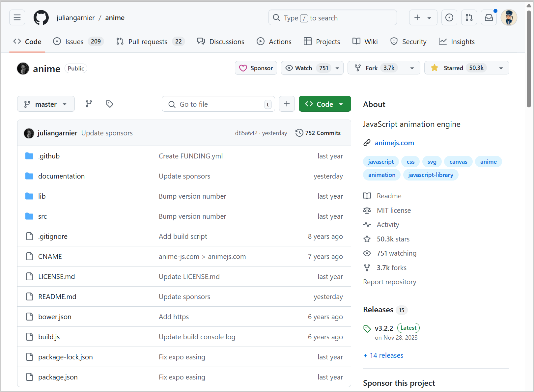The height and width of the screenshot is (392, 534).
Task: Open the hamburger navigation menu
Action: coord(17,17)
